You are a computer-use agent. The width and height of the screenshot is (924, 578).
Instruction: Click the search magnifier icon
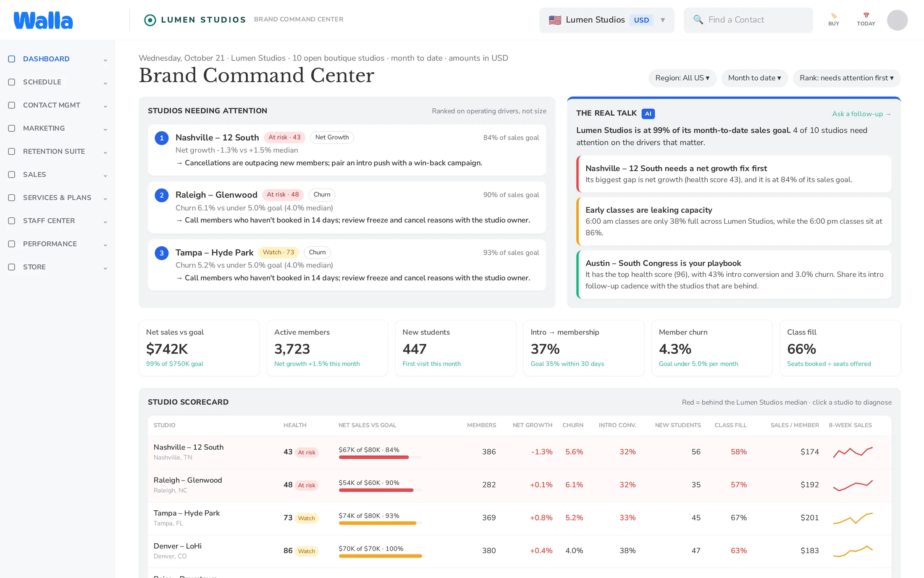[698, 20]
